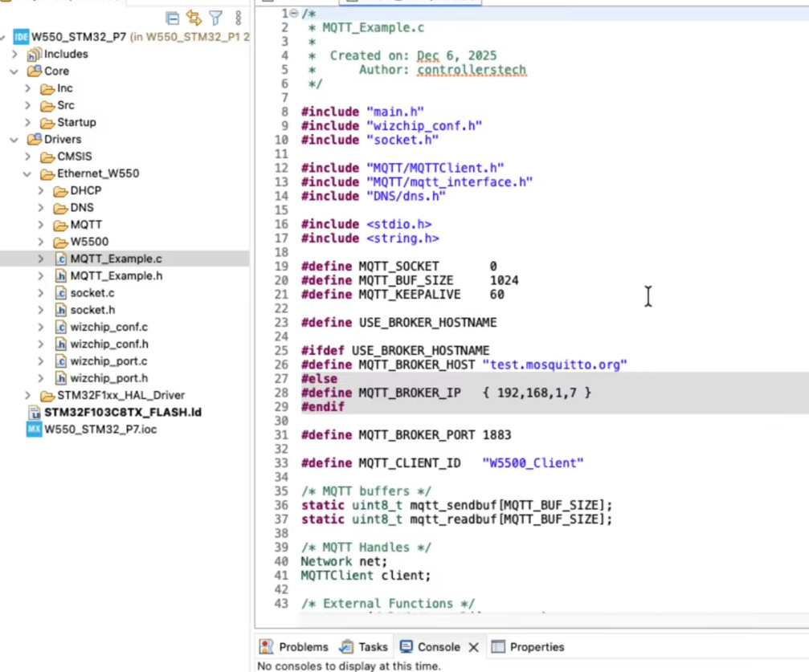Click the W550_STM32_P7.ioc MX icon
Image resolution: width=809 pixels, height=672 pixels.
point(34,430)
